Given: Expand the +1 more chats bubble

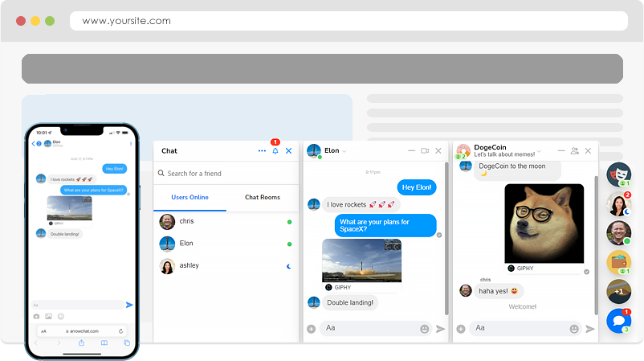Looking at the screenshot, I should coord(618,291).
